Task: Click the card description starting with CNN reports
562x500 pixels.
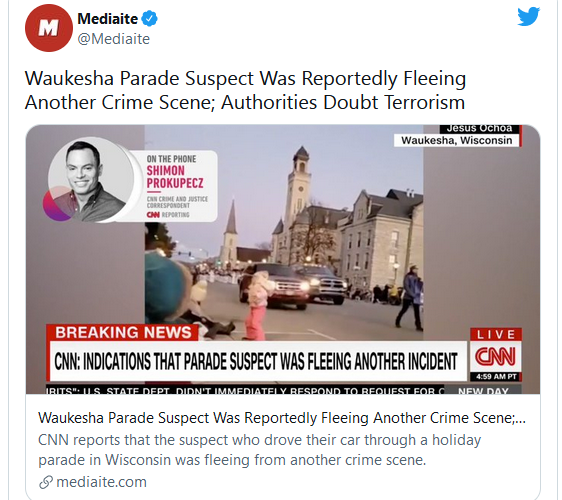Action: coord(259,450)
